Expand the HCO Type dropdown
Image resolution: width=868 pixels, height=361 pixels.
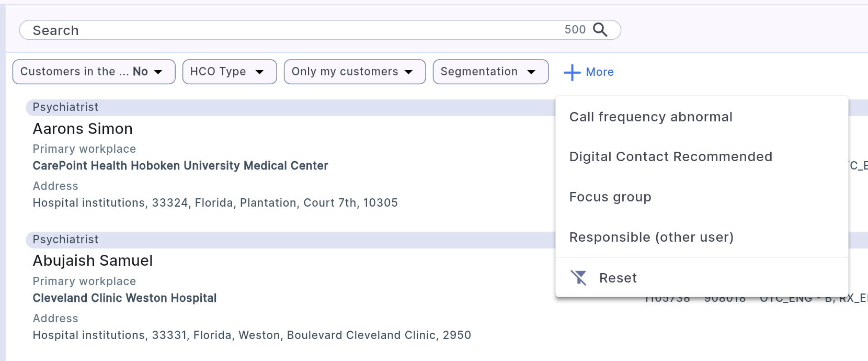[x=229, y=72]
